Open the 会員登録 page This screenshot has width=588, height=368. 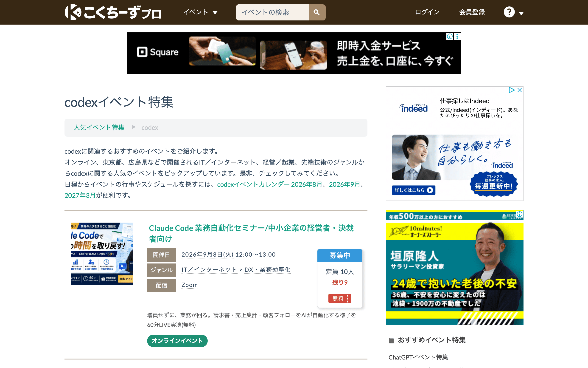472,12
